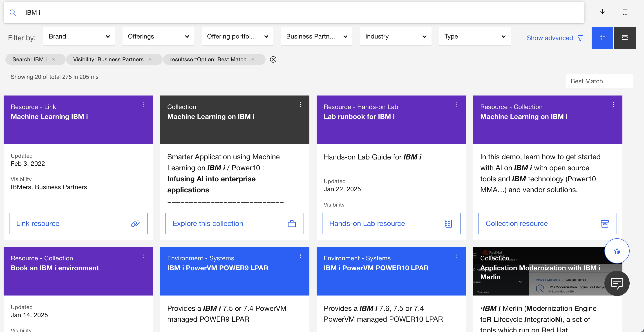
Task: Open the kebab menu on Lab runbook for IBM i
Action: tap(457, 105)
